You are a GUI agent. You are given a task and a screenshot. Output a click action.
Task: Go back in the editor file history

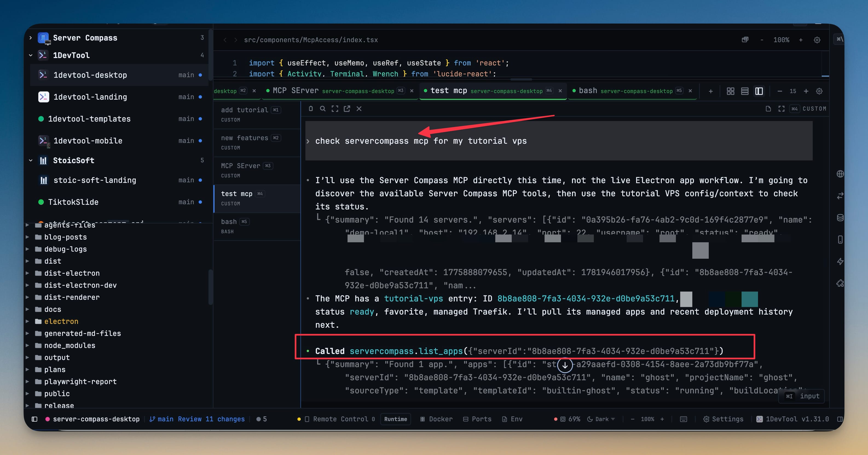click(225, 40)
